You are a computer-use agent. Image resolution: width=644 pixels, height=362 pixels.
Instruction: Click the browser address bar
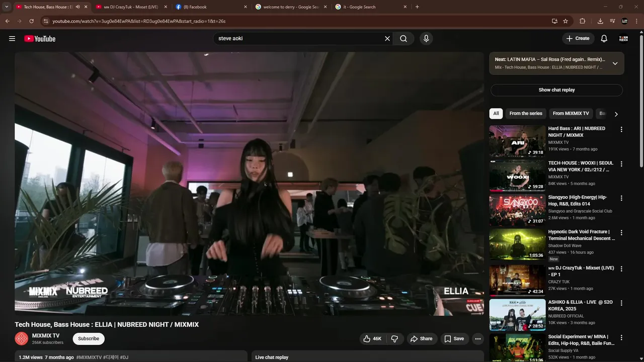click(x=297, y=21)
